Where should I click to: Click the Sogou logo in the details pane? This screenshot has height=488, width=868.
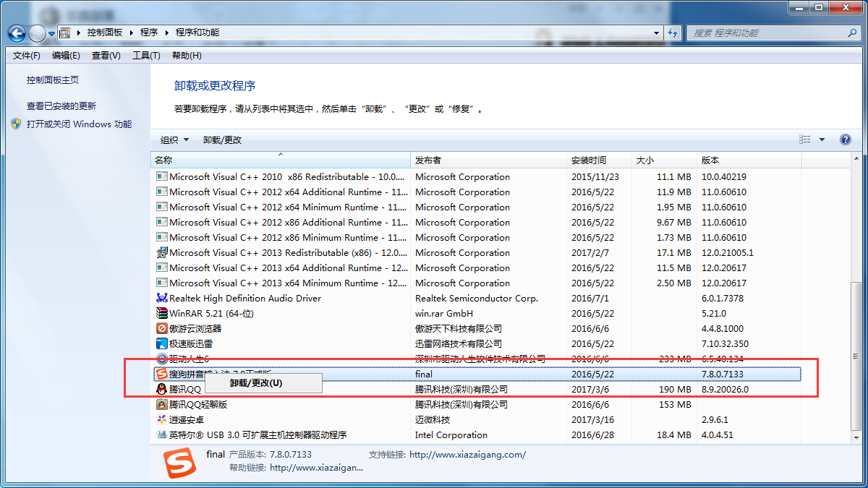[178, 463]
